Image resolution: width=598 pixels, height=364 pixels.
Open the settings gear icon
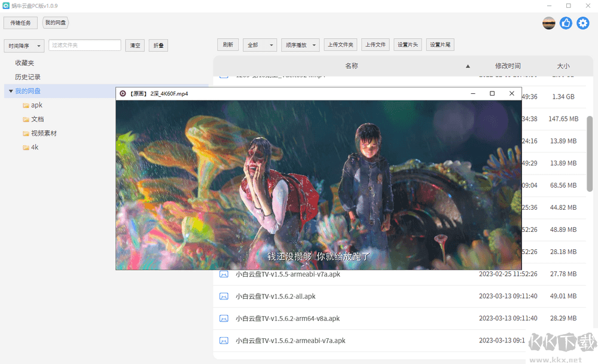[582, 23]
